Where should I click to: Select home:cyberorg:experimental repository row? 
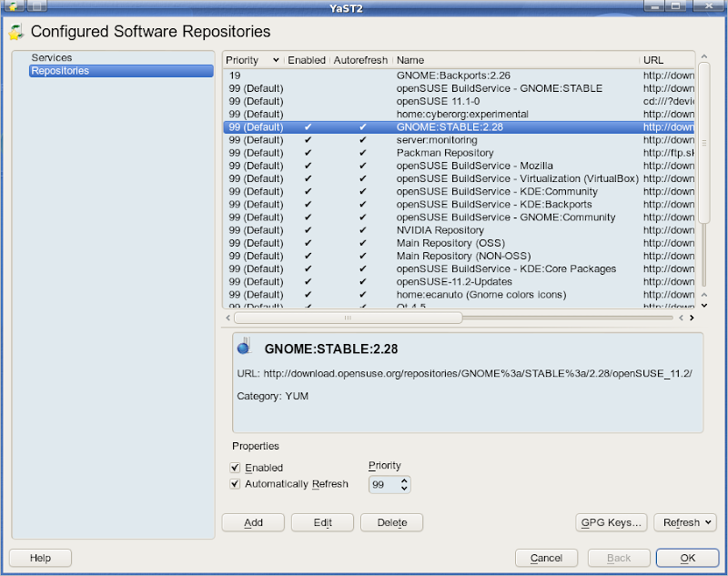[x=459, y=114]
